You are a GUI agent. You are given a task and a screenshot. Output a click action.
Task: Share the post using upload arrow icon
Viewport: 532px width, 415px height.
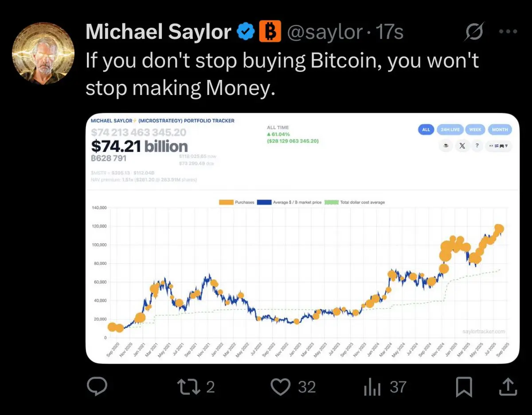(x=508, y=387)
